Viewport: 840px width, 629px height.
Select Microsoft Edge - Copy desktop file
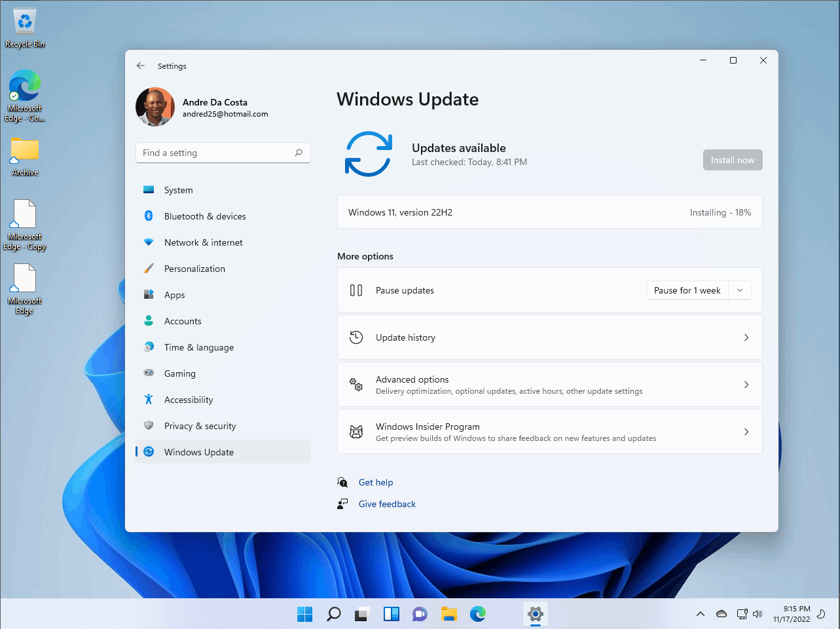tap(25, 225)
